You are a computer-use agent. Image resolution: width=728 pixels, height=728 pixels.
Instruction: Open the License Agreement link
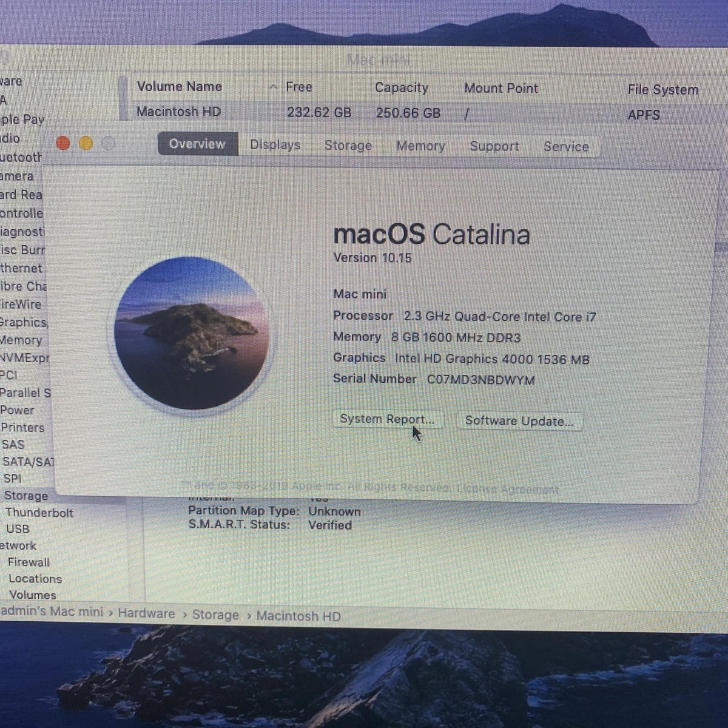click(x=508, y=489)
